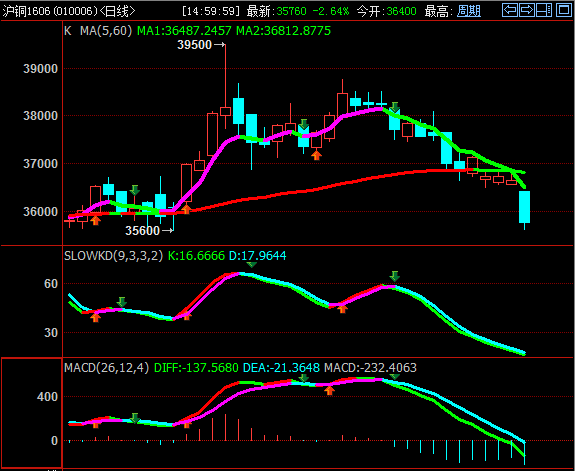The image size is (575, 471).
Task: Click the SLOWKD(9,3,3,2) indicator label
Action: coord(113,256)
